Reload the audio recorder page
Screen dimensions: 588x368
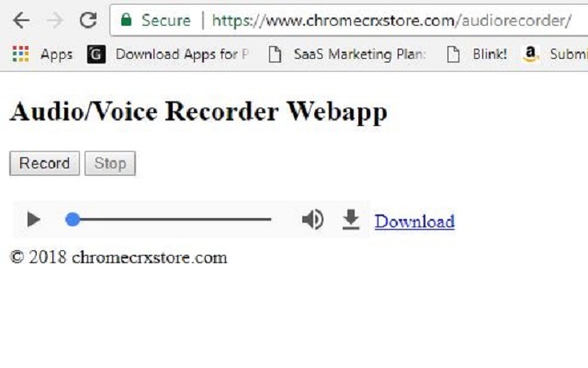(88, 20)
